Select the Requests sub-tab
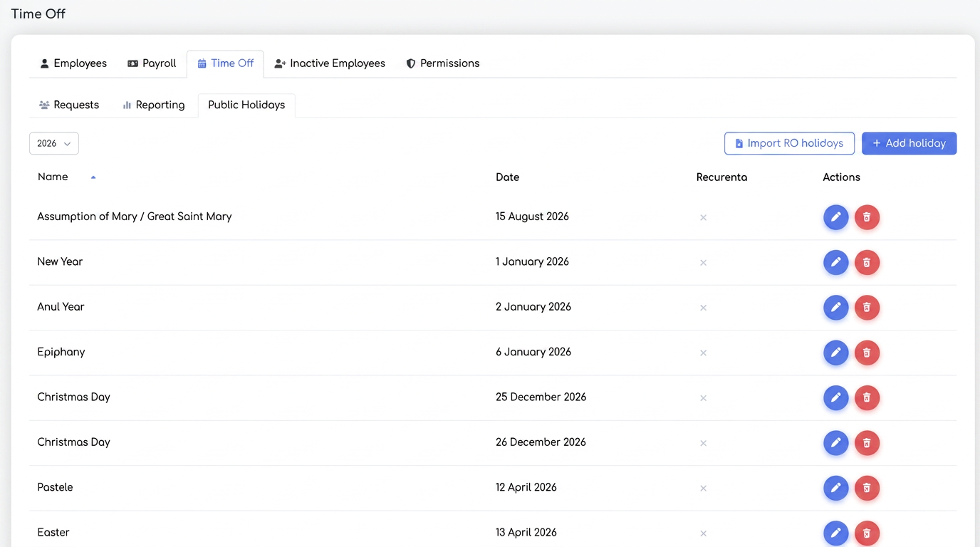This screenshot has height=547, width=980. 69,105
